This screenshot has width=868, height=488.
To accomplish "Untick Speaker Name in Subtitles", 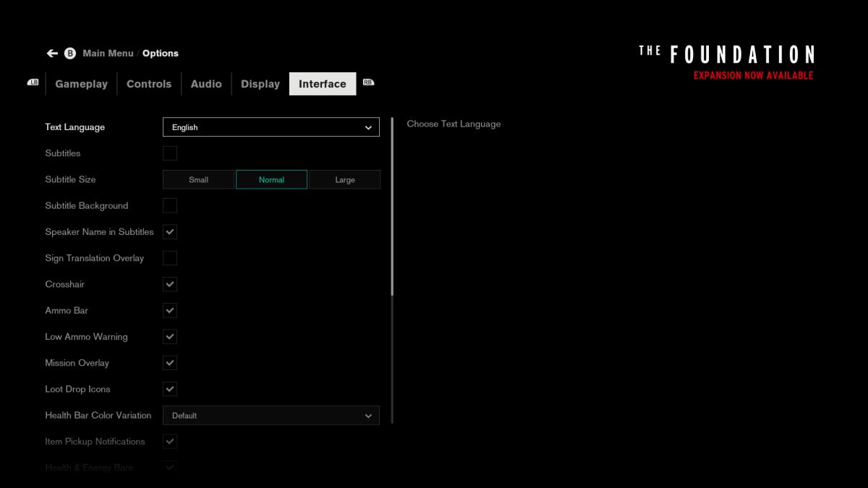I will click(170, 232).
